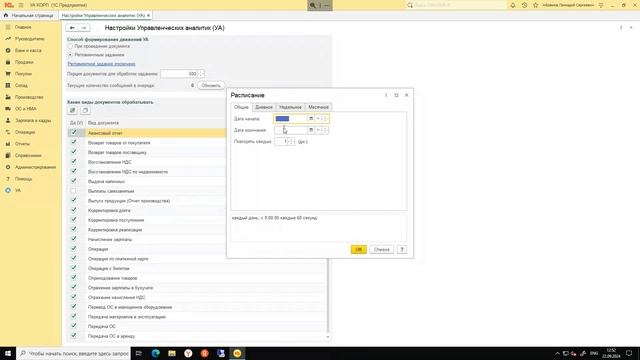This screenshot has height=360, width=640.
Task: Open the Руководителю section
Action: tap(29, 39)
